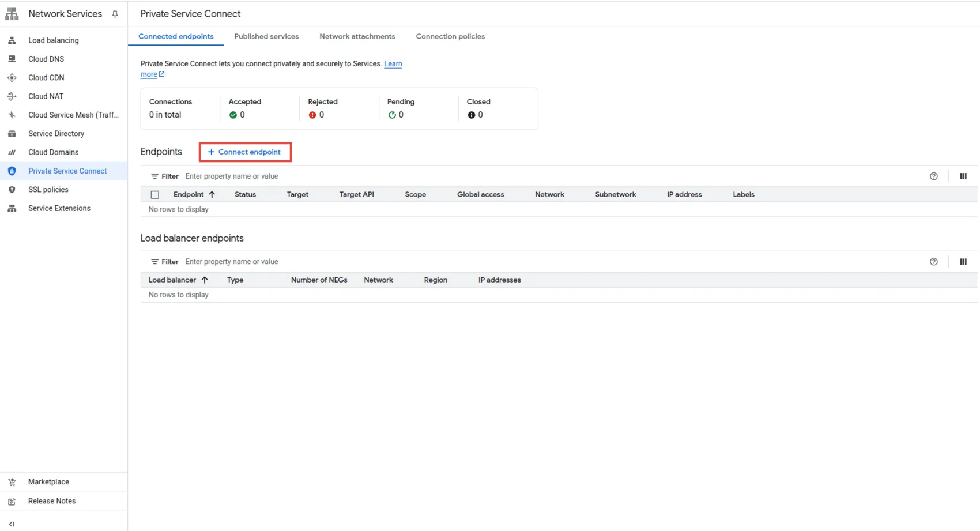Screen dimensions: 980x531
Task: Open Service Directory page
Action: [x=56, y=134]
